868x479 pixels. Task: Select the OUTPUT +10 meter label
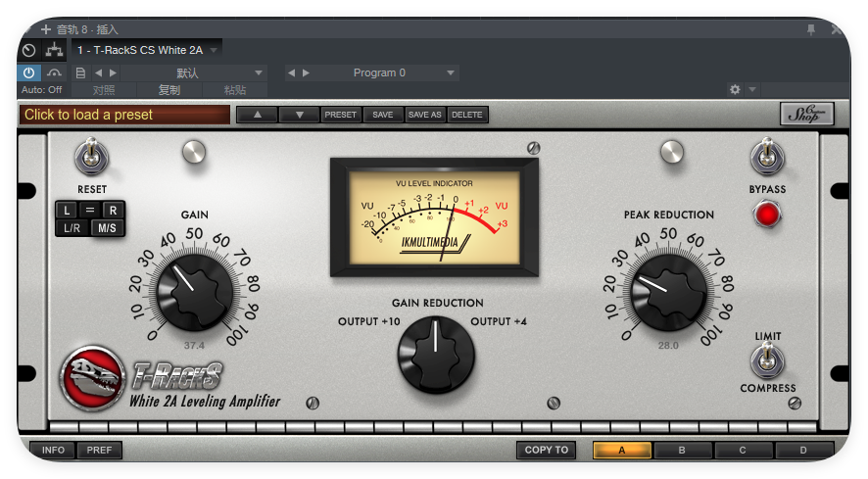(369, 321)
